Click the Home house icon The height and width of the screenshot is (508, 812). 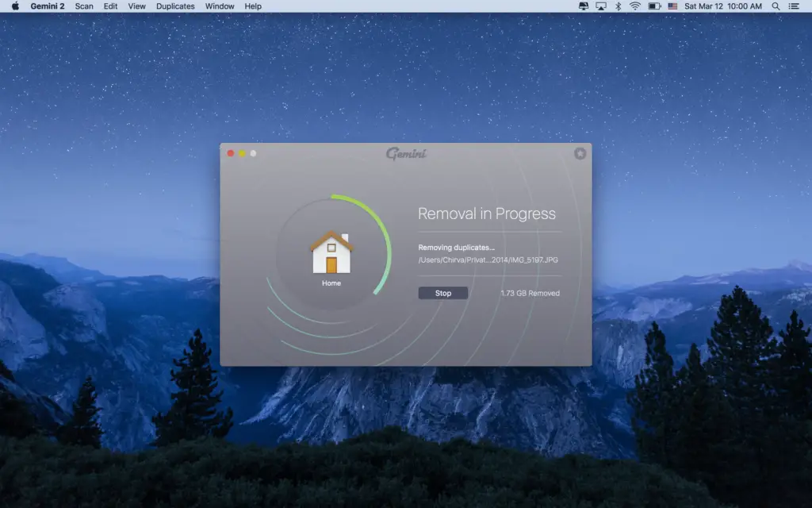click(x=331, y=252)
